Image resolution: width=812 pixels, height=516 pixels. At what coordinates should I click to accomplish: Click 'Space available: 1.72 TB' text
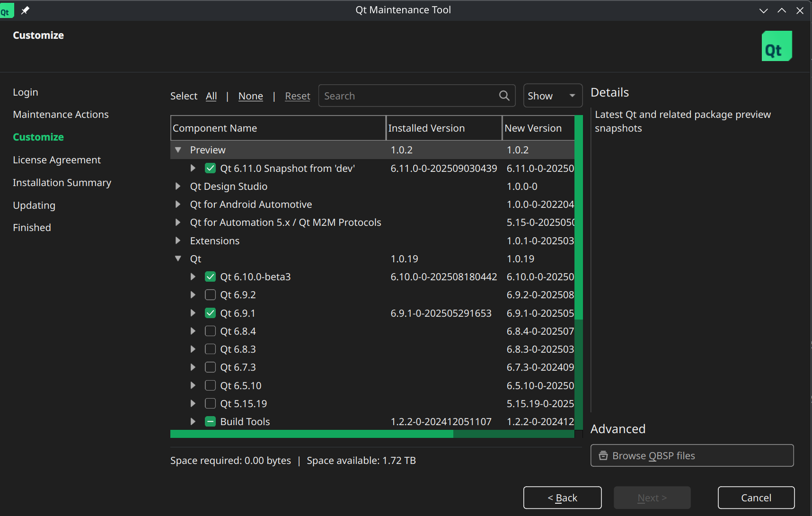coord(361,460)
